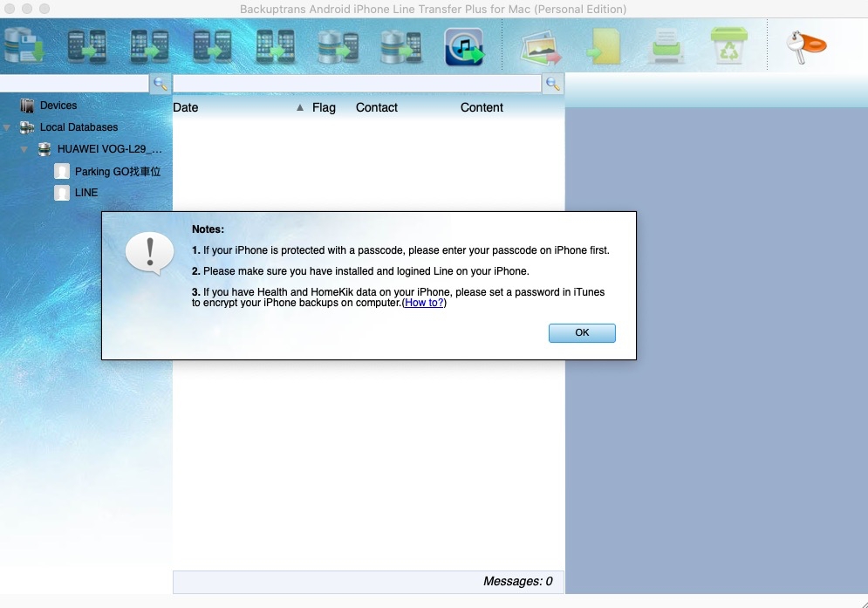Viewport: 868px width, 608px height.
Task: Click the left sidebar search magnifier button
Action: (160, 84)
